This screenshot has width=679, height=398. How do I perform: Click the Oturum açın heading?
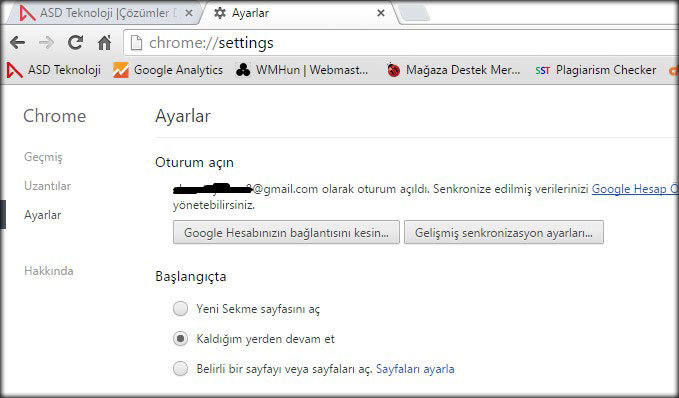[194, 162]
